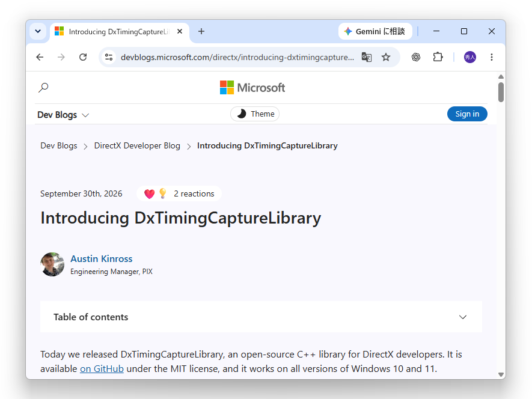Open the Extensions puzzle icon
The image size is (532, 399).
tap(438, 57)
